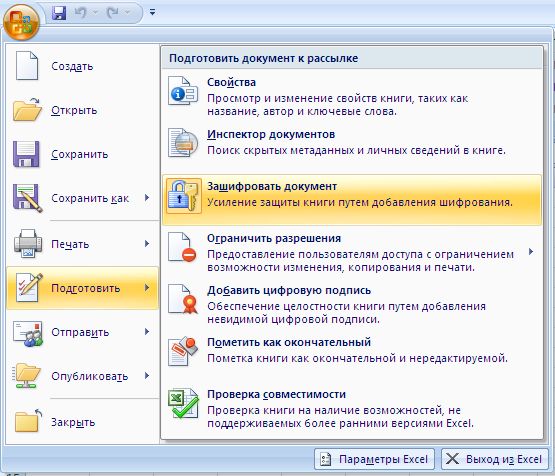Click header text 'Подготовить документ к рассылке'
Screen dimensions: 555x476
[x=263, y=58]
